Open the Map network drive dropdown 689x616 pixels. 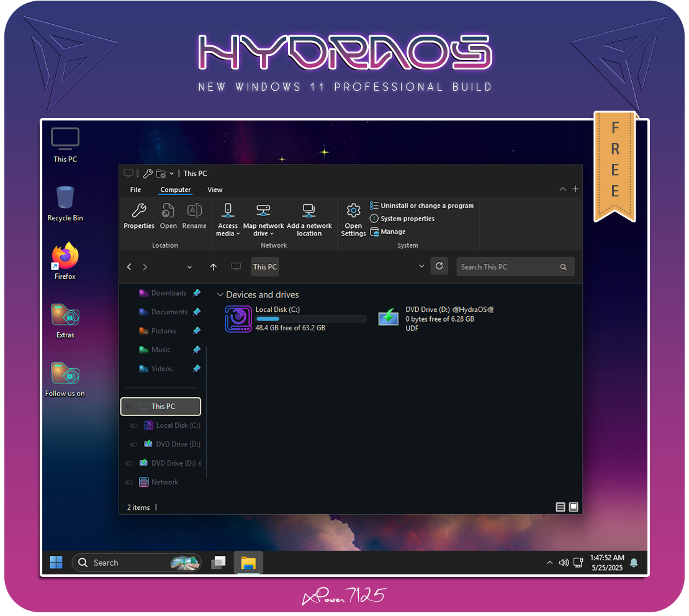[263, 219]
